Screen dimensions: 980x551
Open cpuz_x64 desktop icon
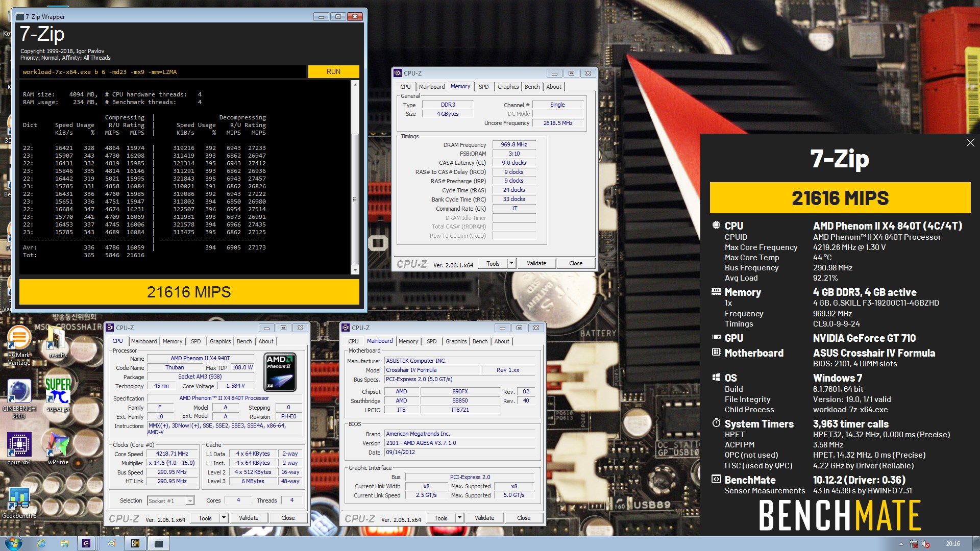[x=19, y=448]
